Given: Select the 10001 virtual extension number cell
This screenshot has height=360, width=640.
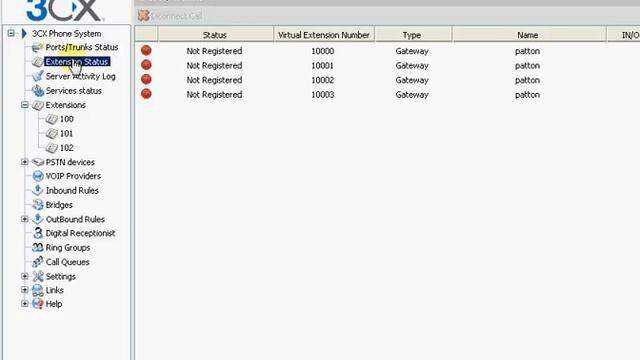Looking at the screenshot, I should click(323, 66).
